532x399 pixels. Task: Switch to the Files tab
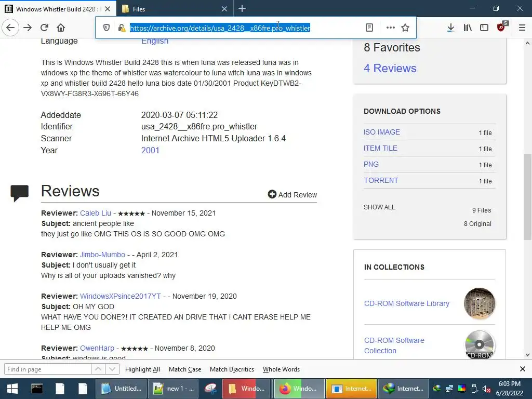click(175, 9)
